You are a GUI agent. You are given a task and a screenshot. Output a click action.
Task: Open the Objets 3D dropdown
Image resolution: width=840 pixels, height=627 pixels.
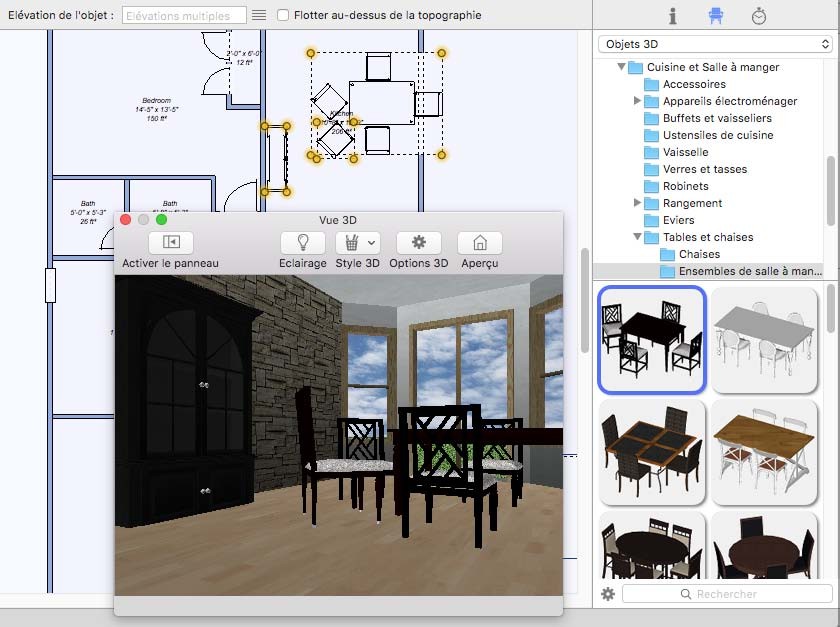(715, 44)
